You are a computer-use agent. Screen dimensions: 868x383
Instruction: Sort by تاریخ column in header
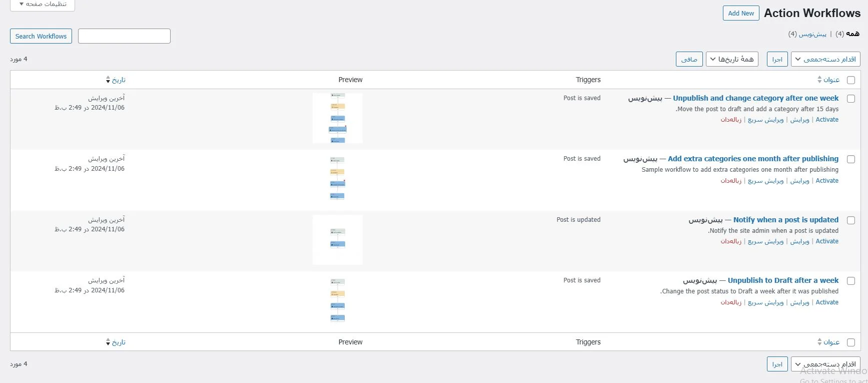point(116,80)
